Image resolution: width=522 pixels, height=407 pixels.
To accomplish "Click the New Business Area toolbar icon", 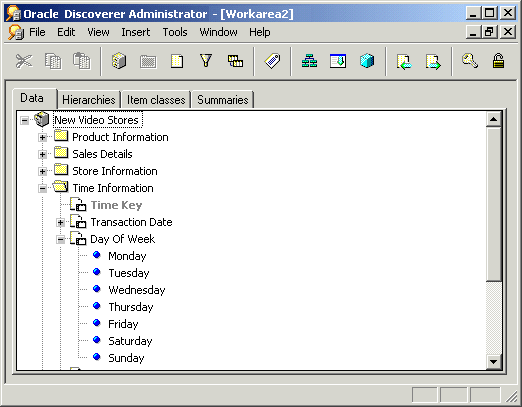I will click(x=119, y=61).
